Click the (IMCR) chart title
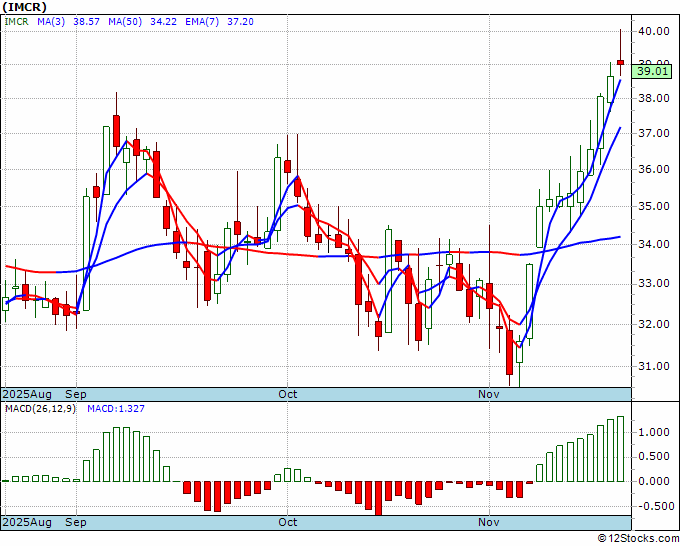The width and height of the screenshot is (680, 546). [x=24, y=7]
